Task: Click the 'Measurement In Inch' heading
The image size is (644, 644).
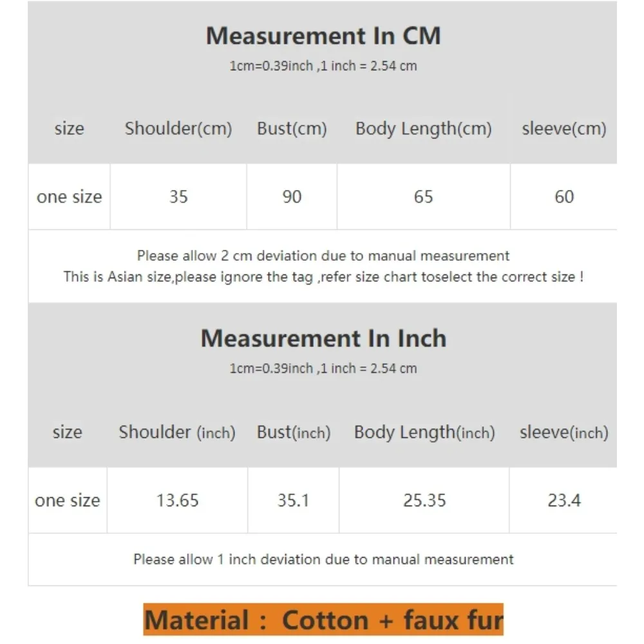Action: point(323,339)
